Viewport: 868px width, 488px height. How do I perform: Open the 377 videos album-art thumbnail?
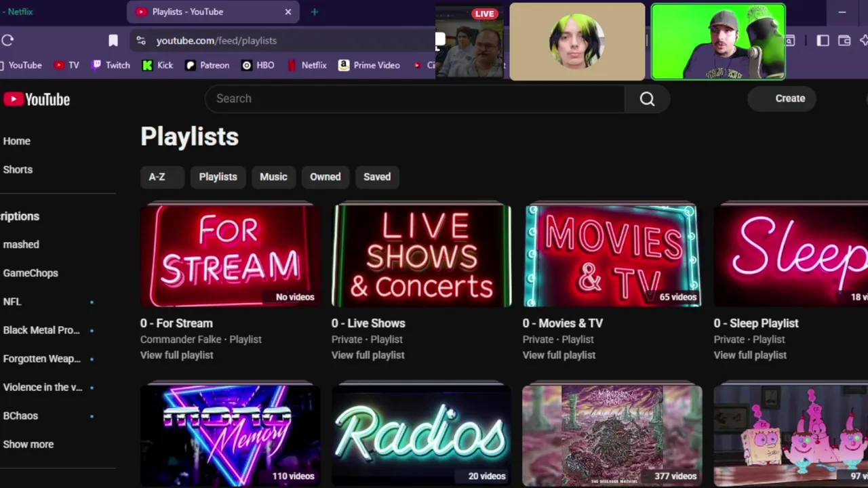coord(612,436)
